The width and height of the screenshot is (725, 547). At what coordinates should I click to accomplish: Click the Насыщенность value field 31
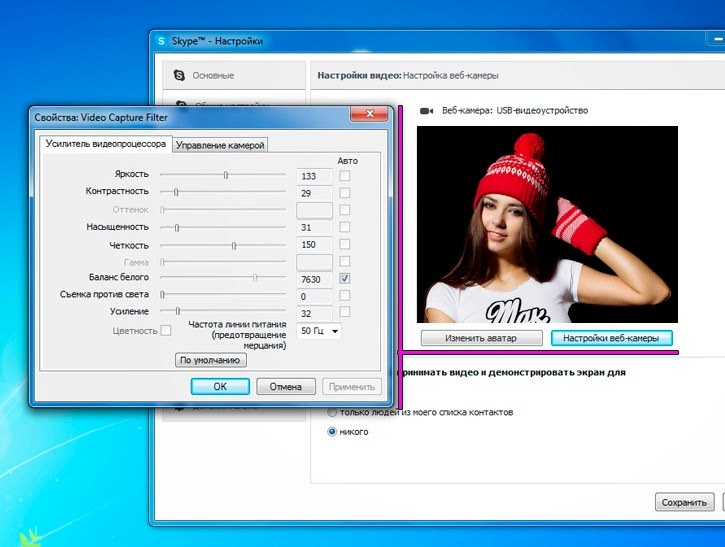(x=314, y=227)
